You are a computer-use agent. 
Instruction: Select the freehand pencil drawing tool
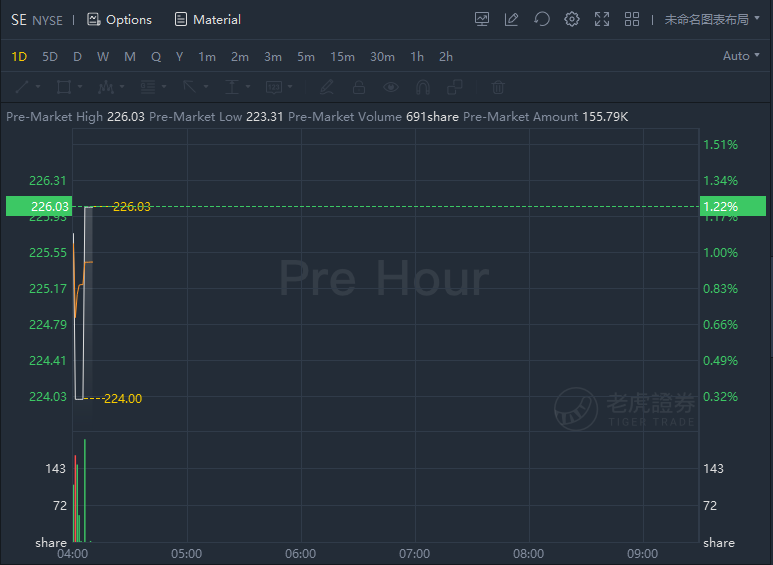pyautogui.click(x=327, y=87)
